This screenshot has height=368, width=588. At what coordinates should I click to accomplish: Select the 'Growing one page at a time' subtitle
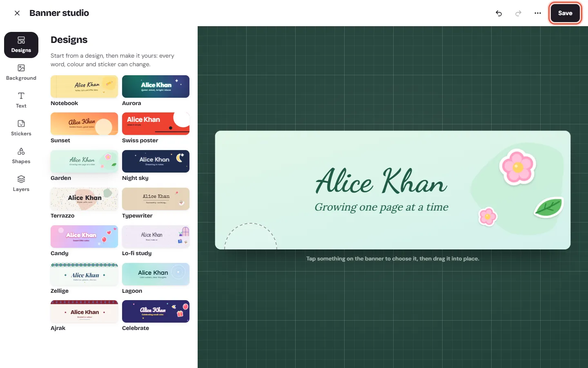(x=381, y=207)
